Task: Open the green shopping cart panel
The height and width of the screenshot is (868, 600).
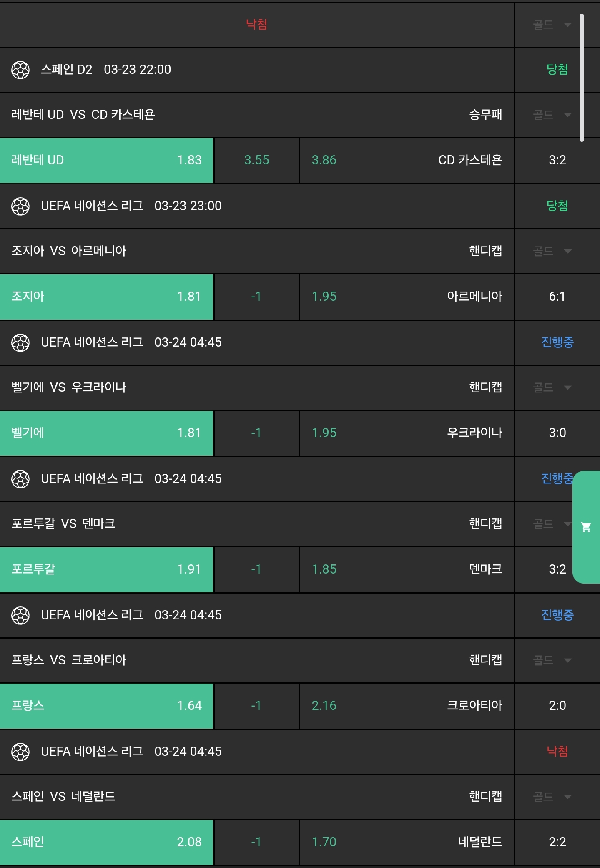Action: [586, 527]
